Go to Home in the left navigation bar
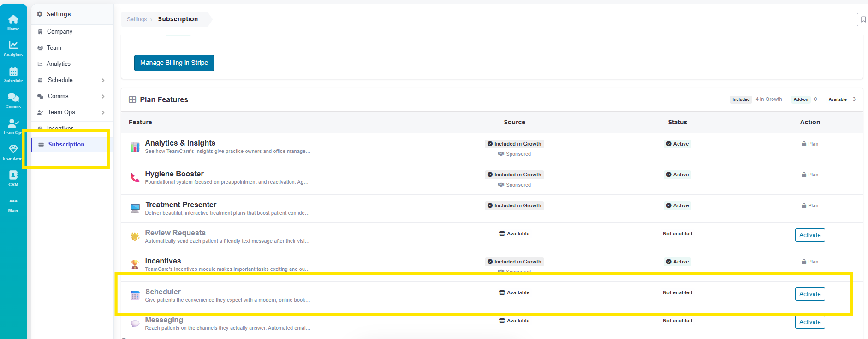Screen dimensions: 868x339 13,22
